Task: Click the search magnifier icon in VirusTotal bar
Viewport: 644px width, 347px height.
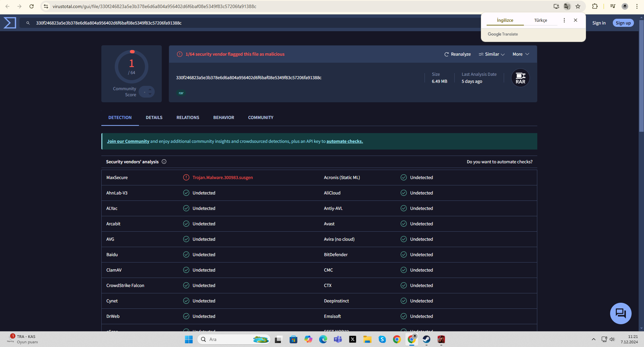Action: point(28,23)
